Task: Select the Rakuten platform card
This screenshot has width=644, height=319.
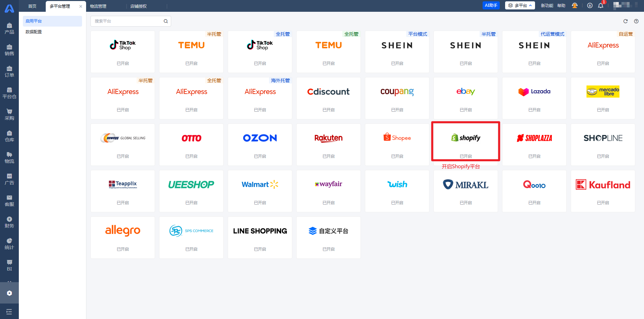Action: point(329,145)
